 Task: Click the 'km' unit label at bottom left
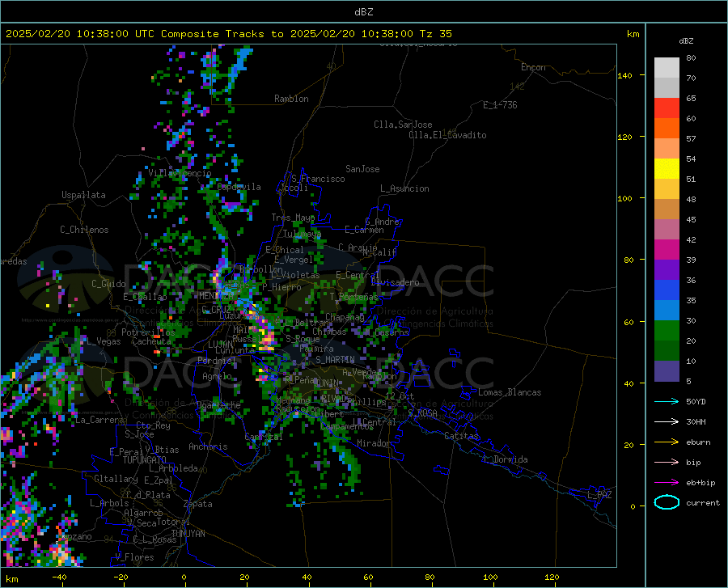point(11,579)
